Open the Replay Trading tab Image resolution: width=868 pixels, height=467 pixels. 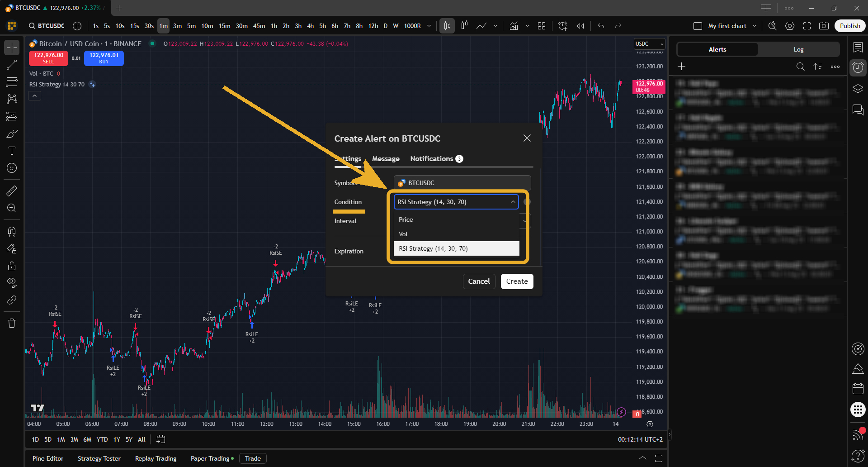point(156,458)
